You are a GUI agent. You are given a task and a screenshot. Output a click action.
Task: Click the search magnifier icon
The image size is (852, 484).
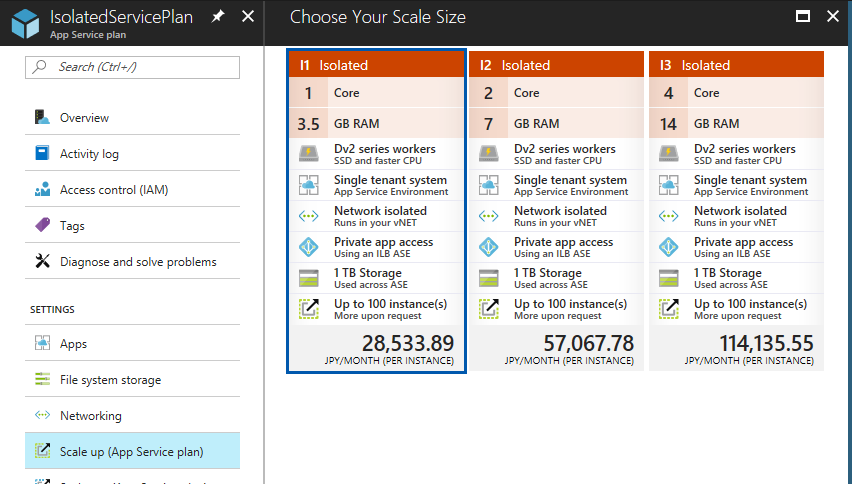[39, 66]
